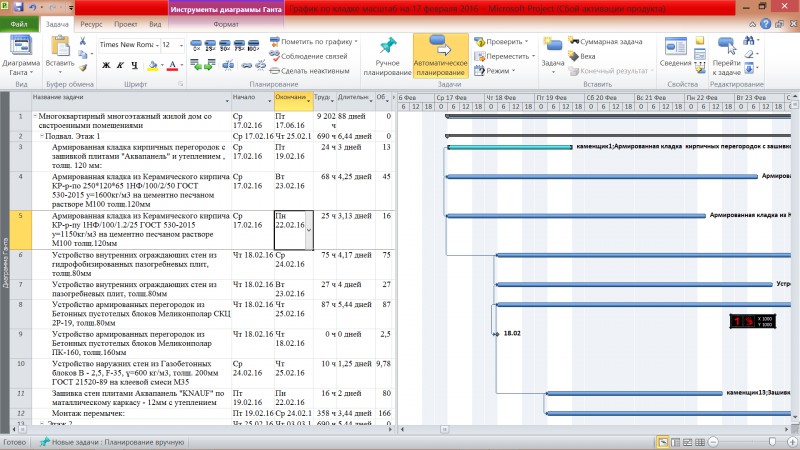Mark task 75% complete

239,45
